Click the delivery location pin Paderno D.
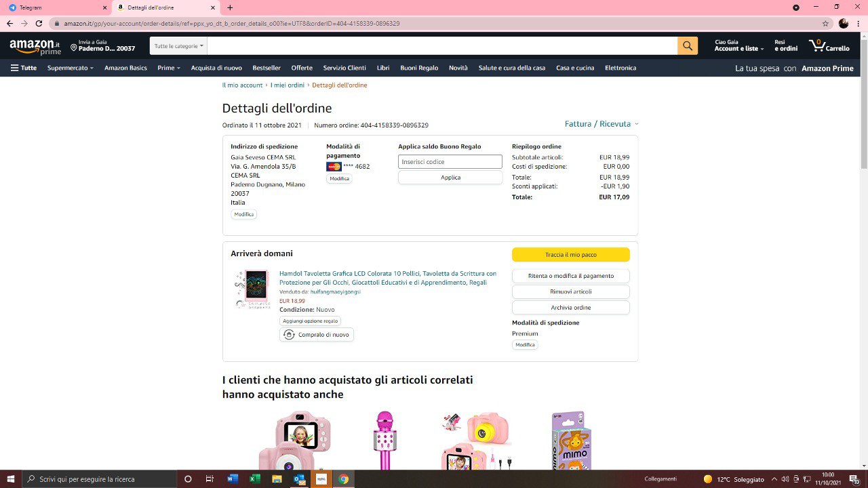Viewport: 868px width, 488px height. pyautogui.click(x=103, y=46)
